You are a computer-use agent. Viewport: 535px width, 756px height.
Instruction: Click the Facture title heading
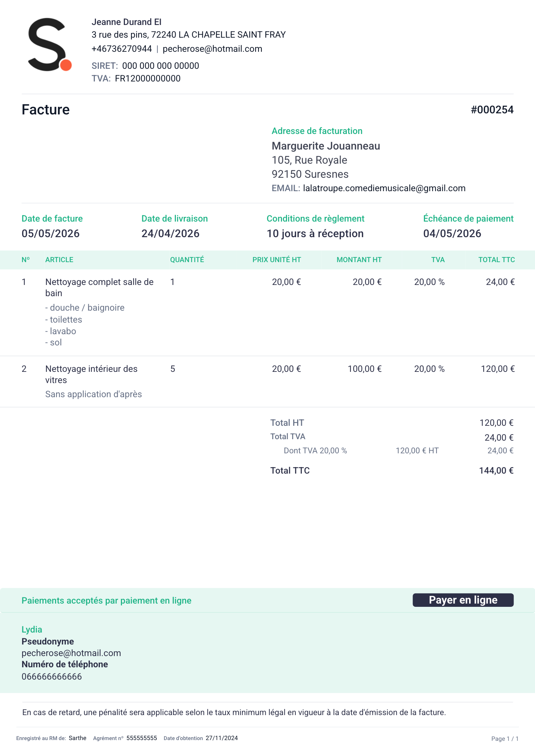pyautogui.click(x=46, y=110)
